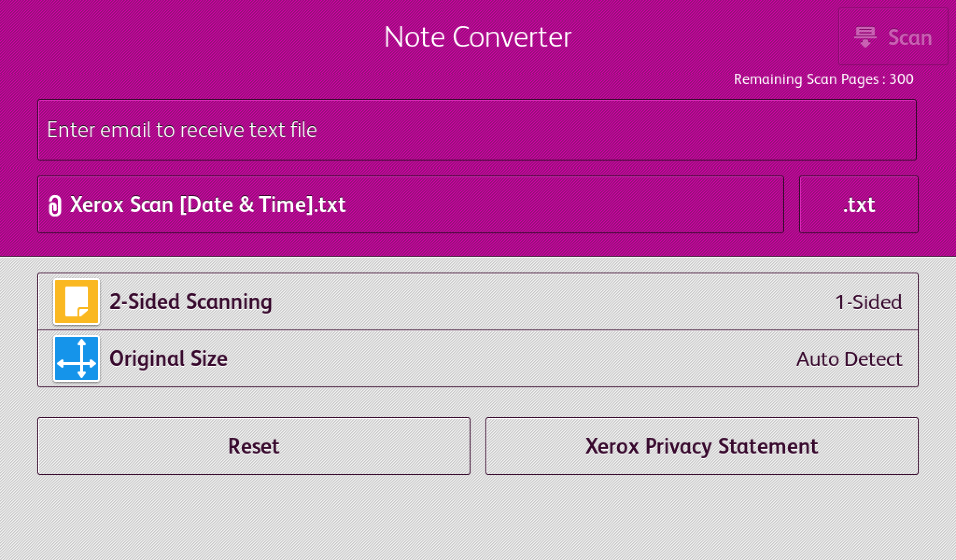956x560 pixels.
Task: Select the Xerox Scan [Date & Time] filename field
Action: [x=410, y=204]
